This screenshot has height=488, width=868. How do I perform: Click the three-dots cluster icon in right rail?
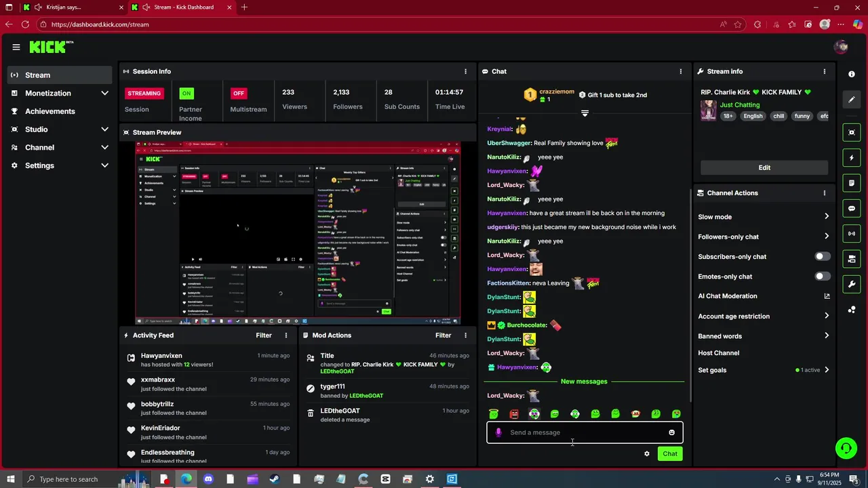[x=852, y=310]
